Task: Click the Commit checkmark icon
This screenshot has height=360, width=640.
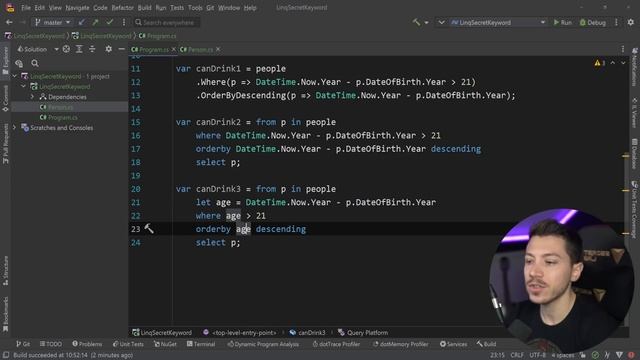Action: coord(109,22)
